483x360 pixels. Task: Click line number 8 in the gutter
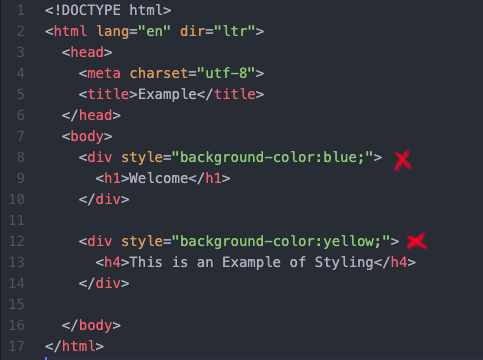coord(21,157)
